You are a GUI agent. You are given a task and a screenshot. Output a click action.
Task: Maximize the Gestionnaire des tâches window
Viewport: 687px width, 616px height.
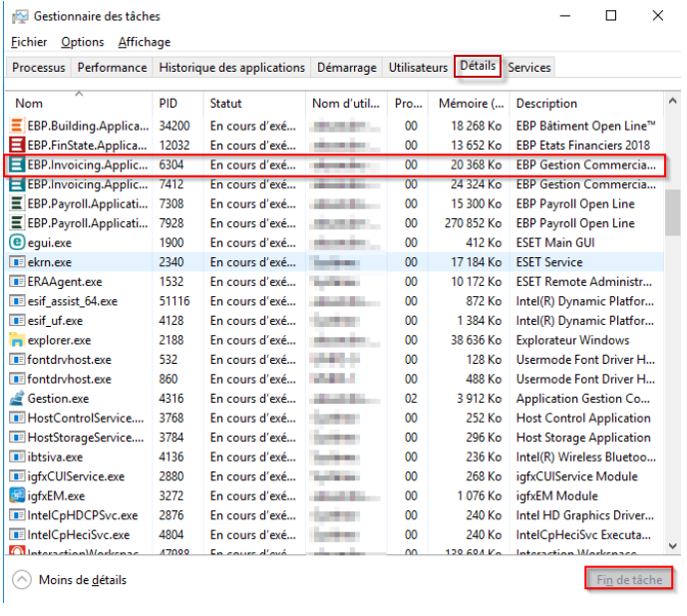point(611,16)
